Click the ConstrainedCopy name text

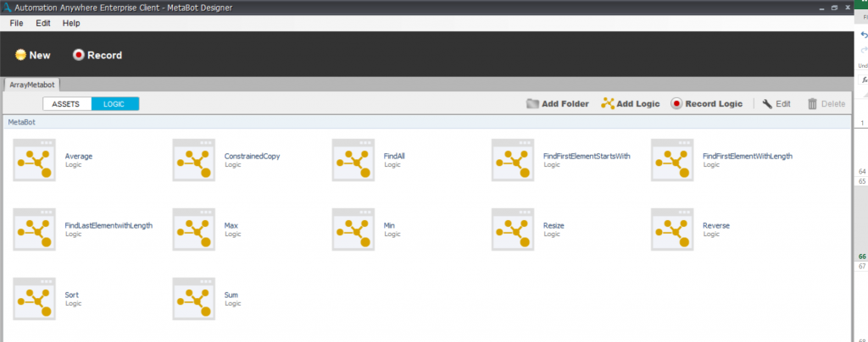252,157
